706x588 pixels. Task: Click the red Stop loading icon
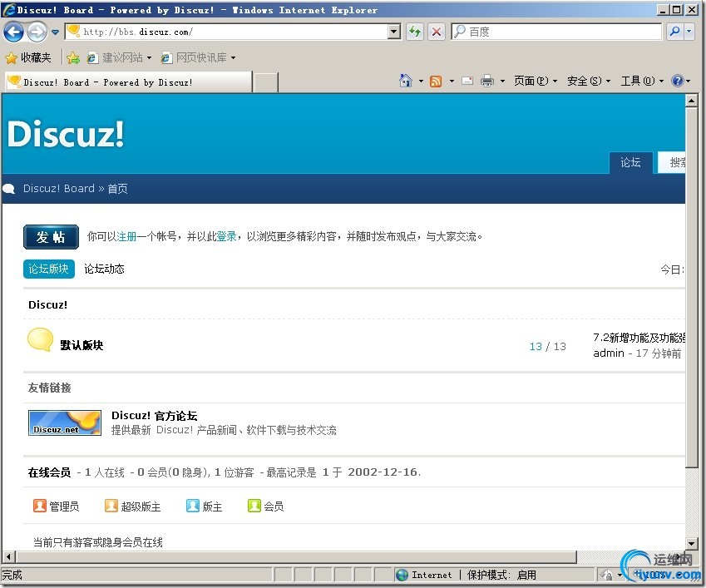437,32
